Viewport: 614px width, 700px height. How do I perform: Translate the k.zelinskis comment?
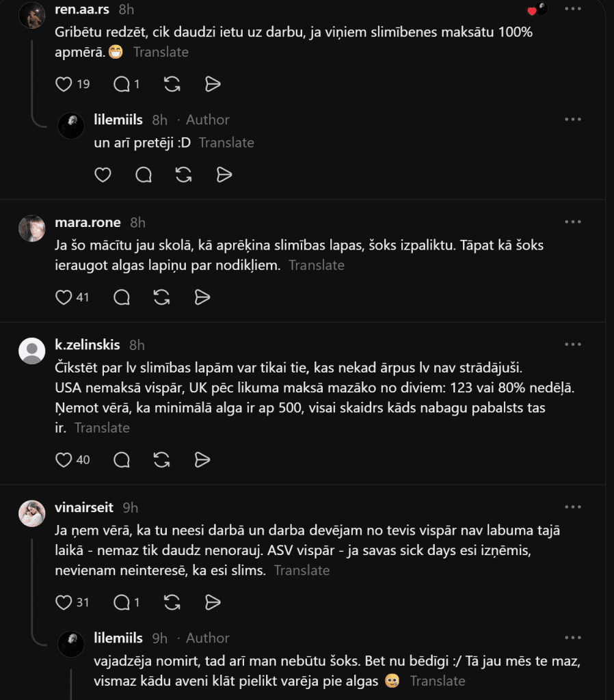coord(102,428)
